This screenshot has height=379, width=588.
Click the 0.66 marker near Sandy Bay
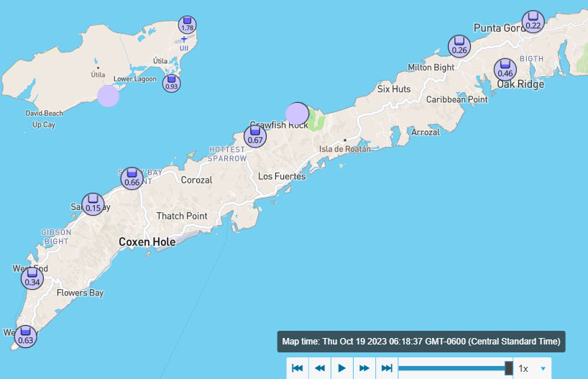tap(132, 178)
